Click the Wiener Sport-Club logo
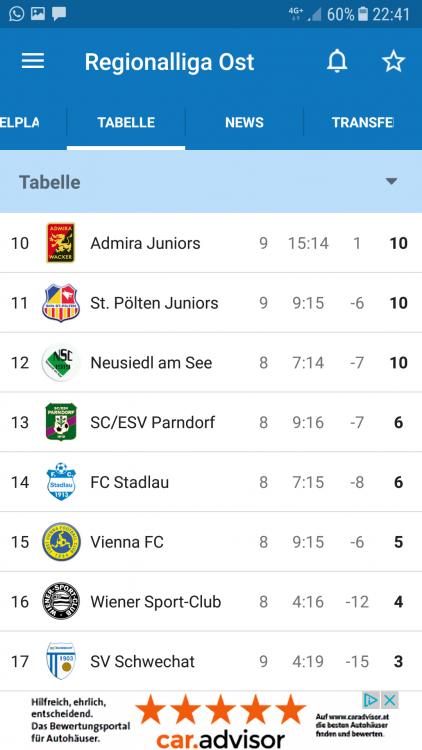This screenshot has width=422, height=750. coord(61,601)
